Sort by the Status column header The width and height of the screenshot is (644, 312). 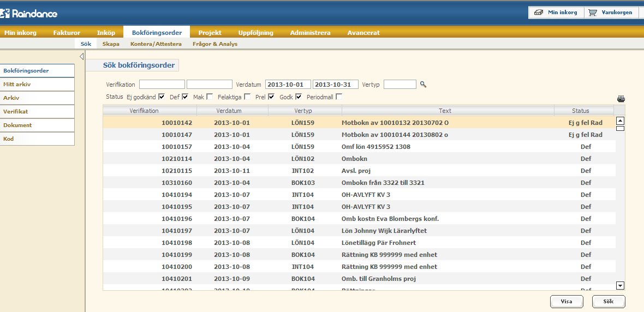[584, 110]
